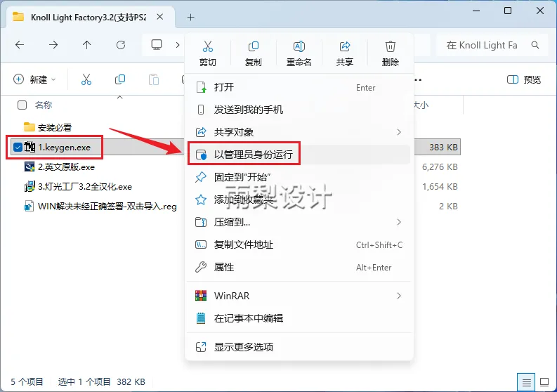Expand the address bar path chevron
Image resolution: width=557 pixels, height=392 pixels.
[x=178, y=45]
